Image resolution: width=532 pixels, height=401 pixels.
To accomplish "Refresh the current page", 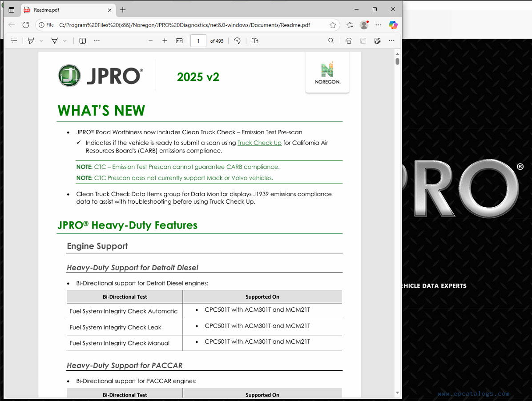I will point(26,25).
